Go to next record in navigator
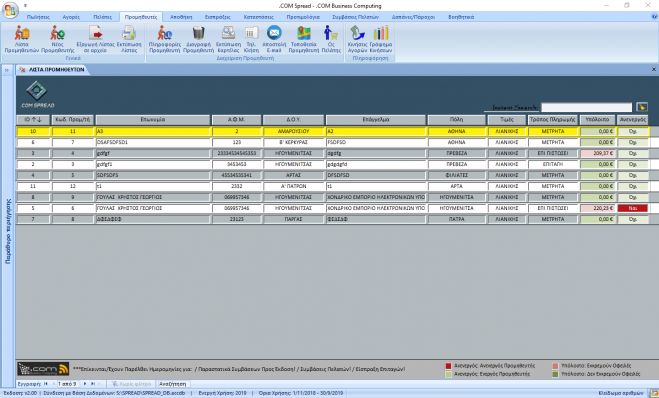The width and height of the screenshot is (659, 398). click(x=85, y=384)
